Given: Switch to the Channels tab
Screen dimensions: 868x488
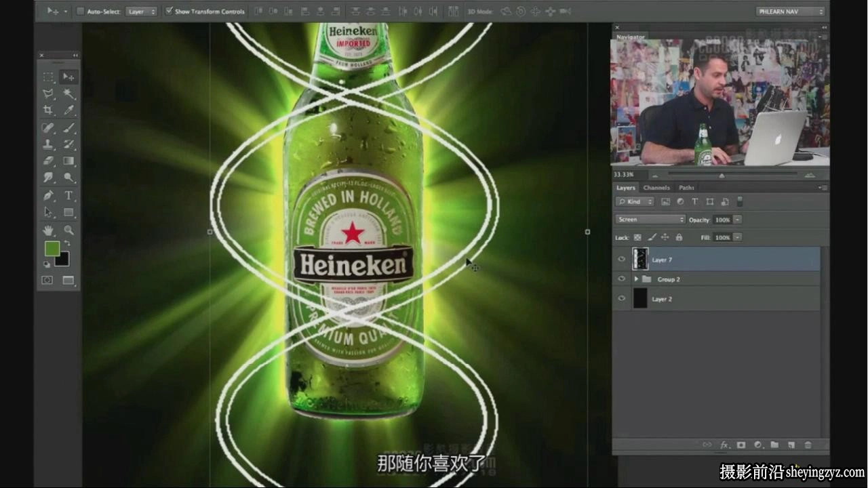Looking at the screenshot, I should (x=656, y=188).
